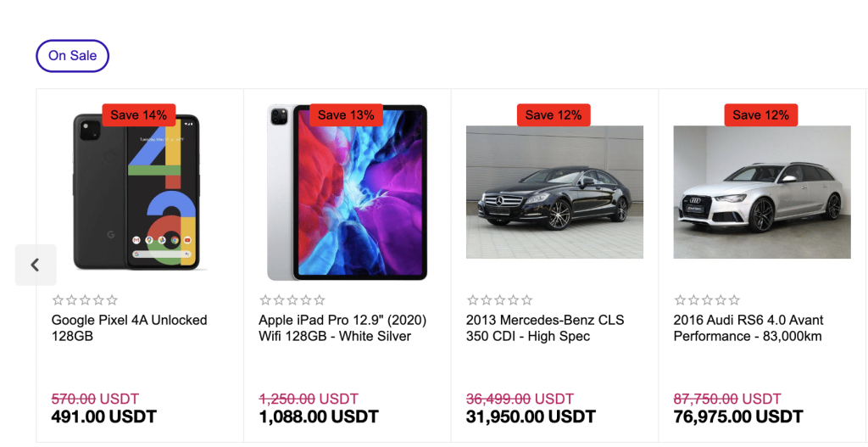Click the star rating under Audi RS6 photo
This screenshot has height=447, width=868.
tap(707, 300)
